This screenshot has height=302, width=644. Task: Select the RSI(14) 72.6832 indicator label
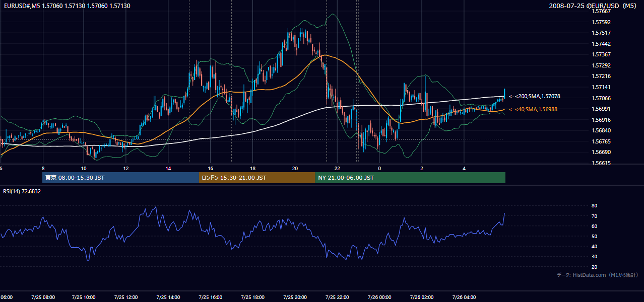(22, 191)
